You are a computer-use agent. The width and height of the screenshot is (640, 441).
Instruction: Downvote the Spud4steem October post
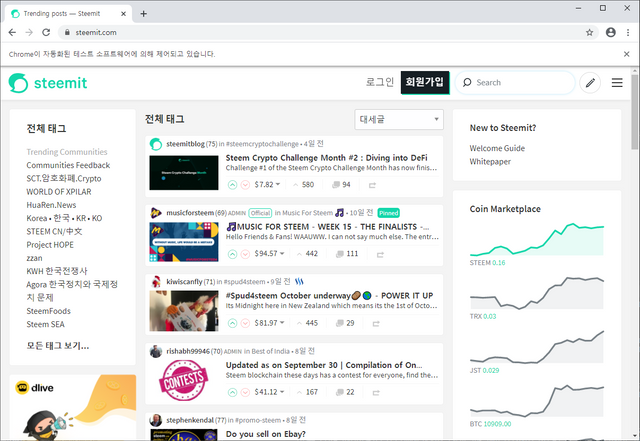pos(245,323)
